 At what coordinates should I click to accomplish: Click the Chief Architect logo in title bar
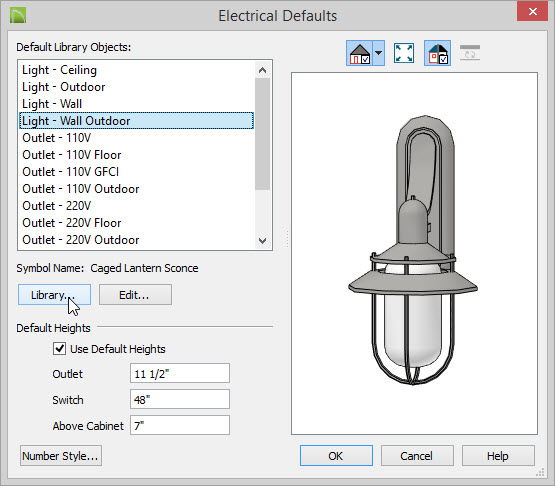[18, 16]
